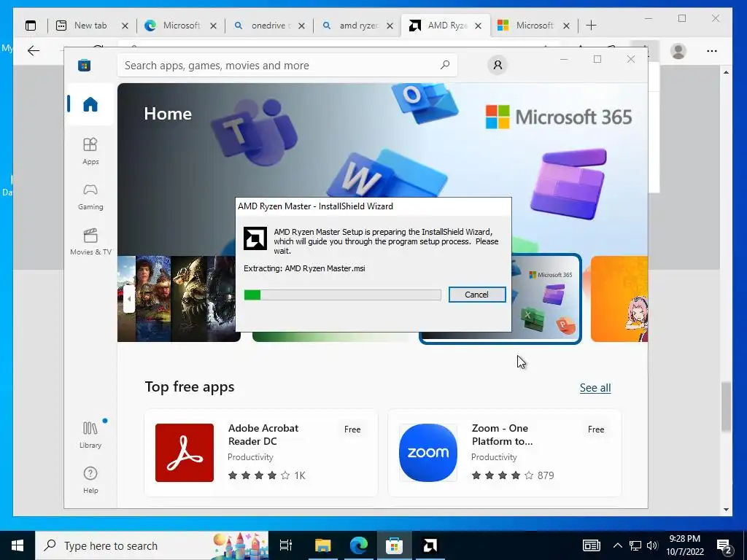
Task: Switch to the last Microsoft tab with colored logo
Action: (x=533, y=26)
